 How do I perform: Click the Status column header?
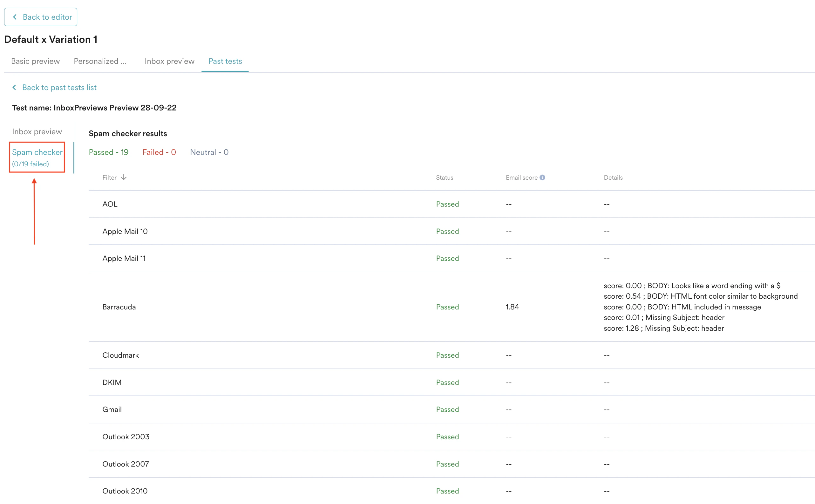[x=444, y=177]
